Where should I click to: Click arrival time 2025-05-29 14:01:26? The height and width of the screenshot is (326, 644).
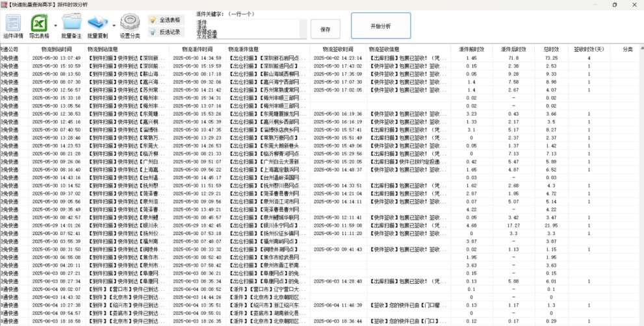pos(57,225)
